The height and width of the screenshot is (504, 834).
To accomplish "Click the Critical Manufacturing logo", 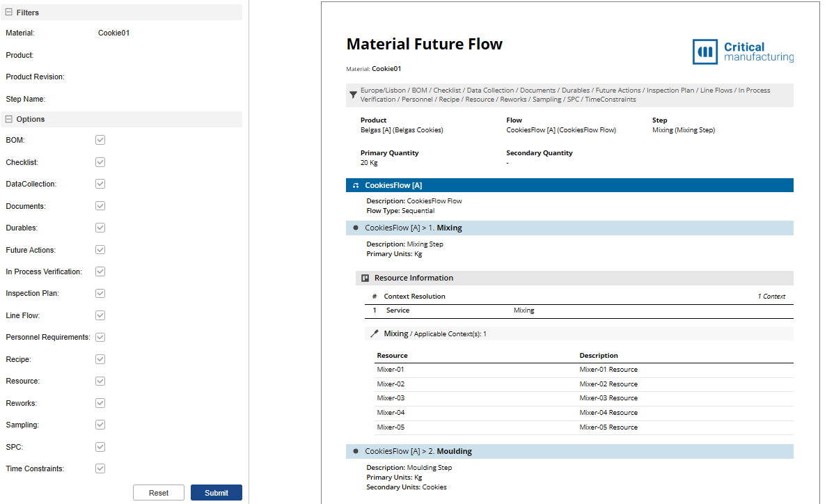I will pos(743,52).
